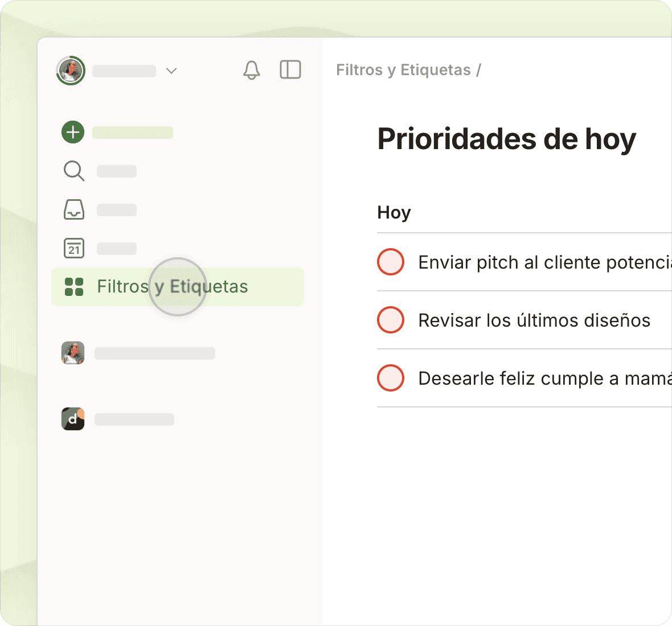
Task: Open the inbox tray icon
Action: pos(73,209)
